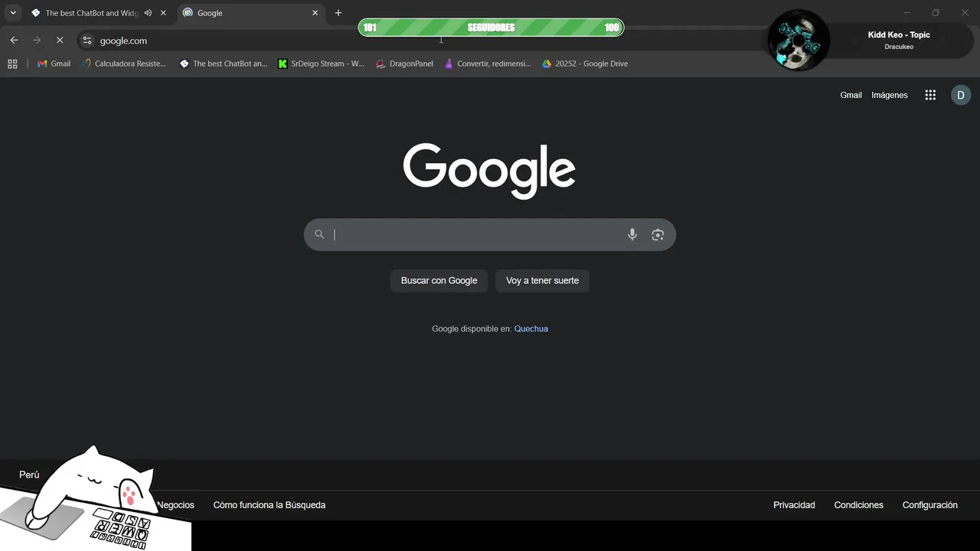View site information icon in address bar
980x551 pixels.
[x=87, y=41]
